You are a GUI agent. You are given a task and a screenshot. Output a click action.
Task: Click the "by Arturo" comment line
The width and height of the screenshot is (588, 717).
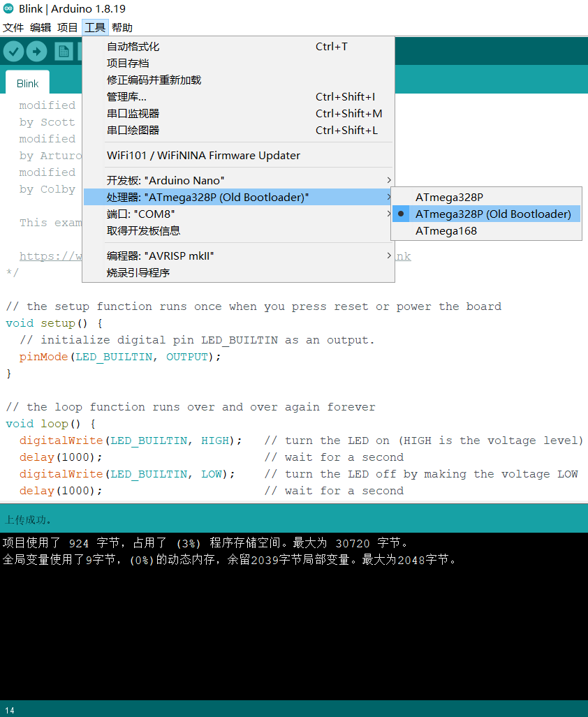(x=50, y=156)
